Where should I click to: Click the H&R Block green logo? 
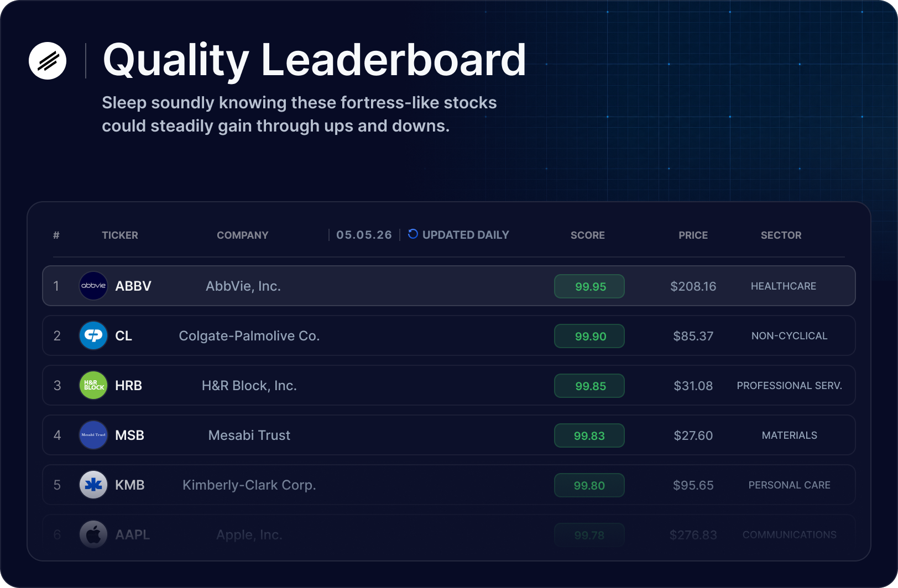pos(93,385)
